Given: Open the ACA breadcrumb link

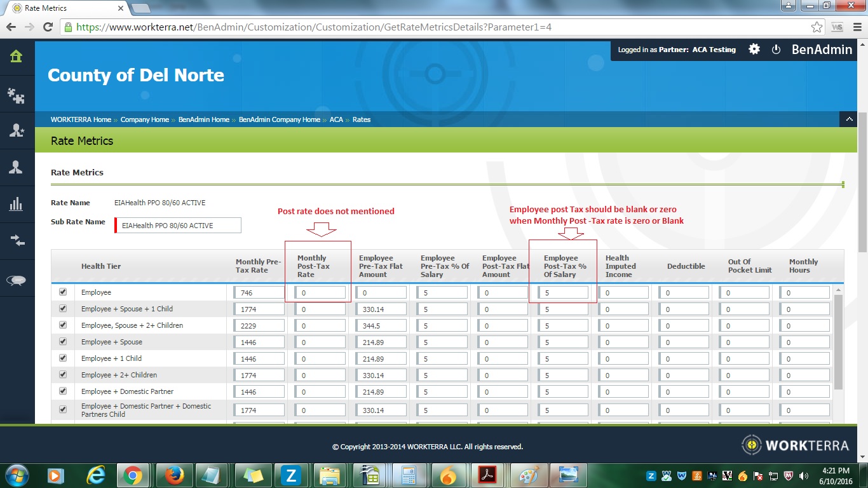Looking at the screenshot, I should 336,119.
